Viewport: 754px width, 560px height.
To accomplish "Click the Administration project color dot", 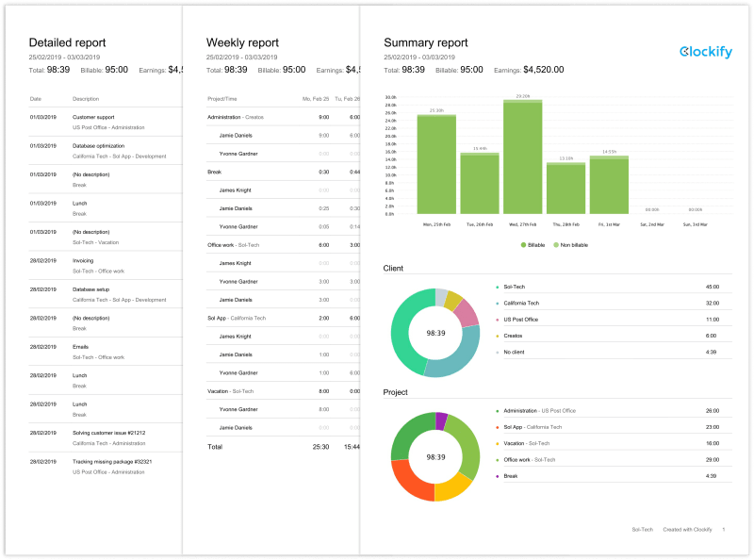I will (x=497, y=411).
